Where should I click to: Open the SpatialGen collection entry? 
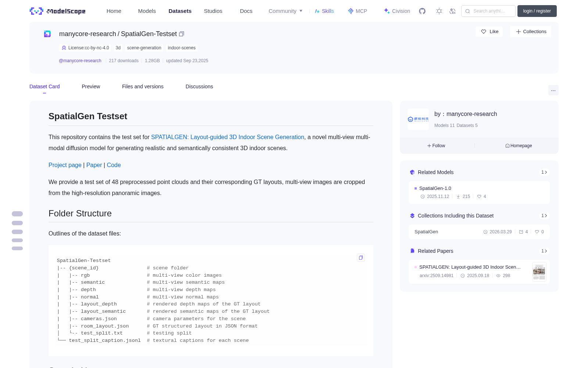(x=479, y=232)
